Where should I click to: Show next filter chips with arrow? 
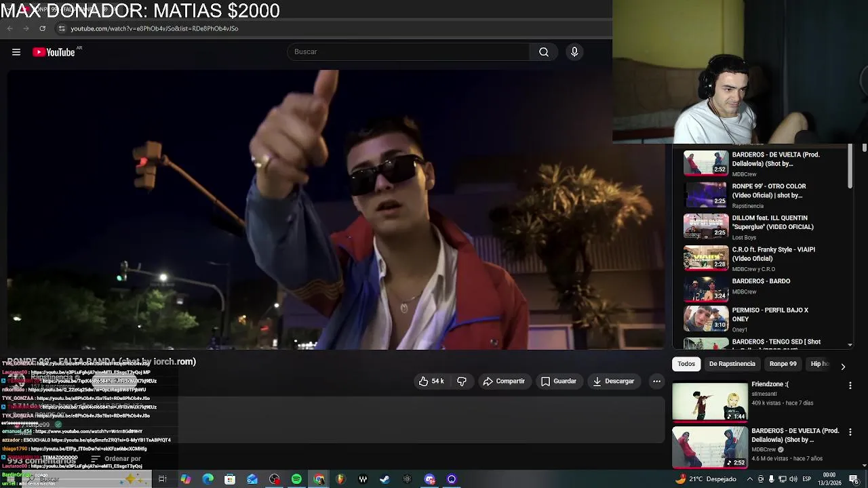point(843,366)
